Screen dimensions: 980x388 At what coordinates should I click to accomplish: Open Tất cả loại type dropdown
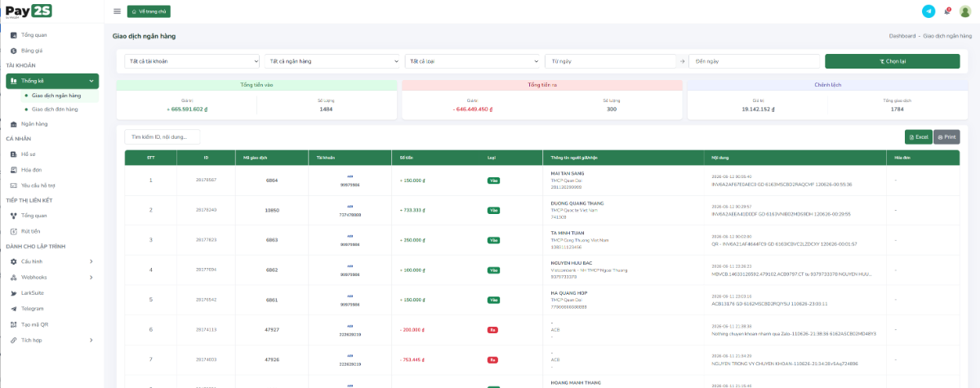[x=473, y=61]
